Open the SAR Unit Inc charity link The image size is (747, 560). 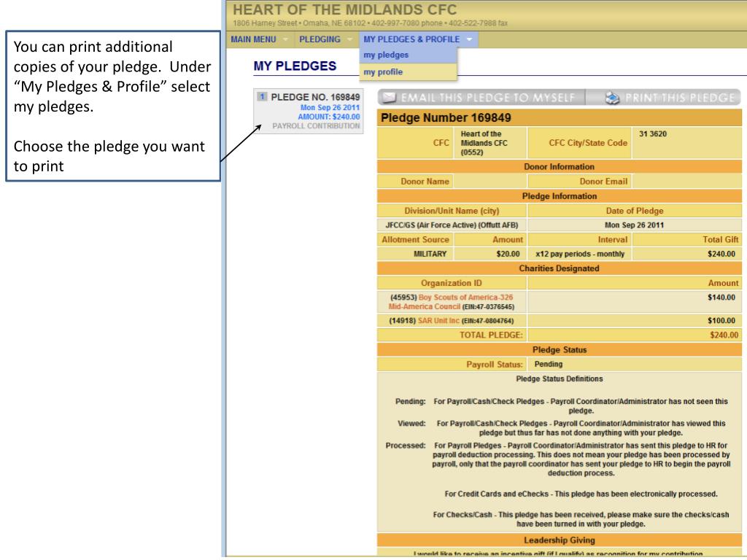coord(438,321)
